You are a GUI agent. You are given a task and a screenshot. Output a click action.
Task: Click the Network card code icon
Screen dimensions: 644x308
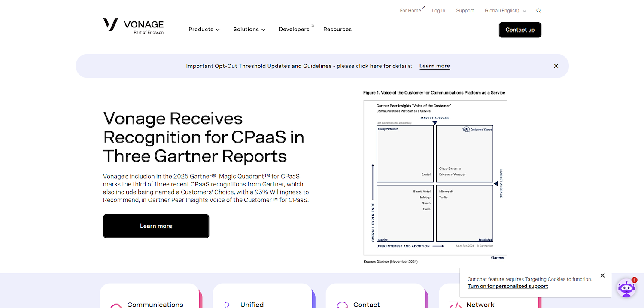[x=455, y=306]
